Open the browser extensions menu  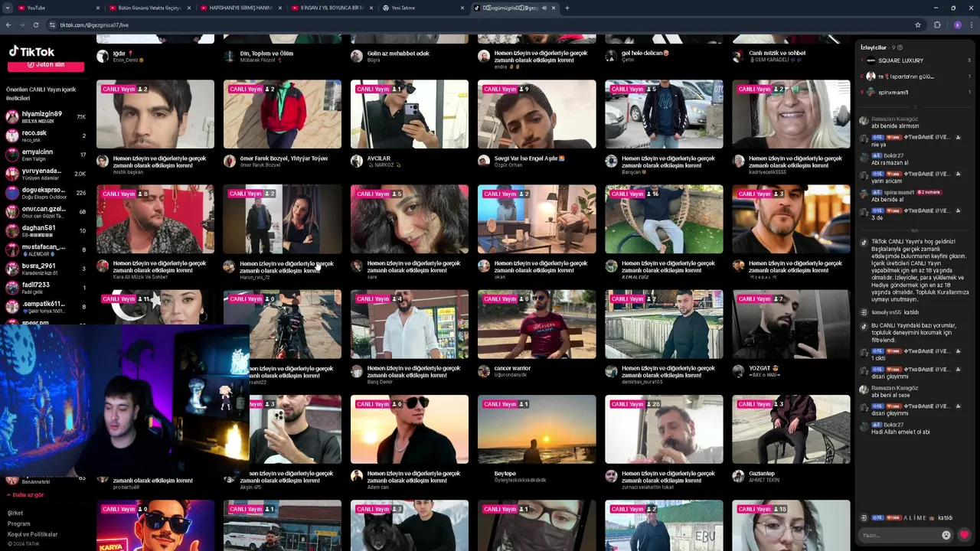pyautogui.click(x=937, y=24)
